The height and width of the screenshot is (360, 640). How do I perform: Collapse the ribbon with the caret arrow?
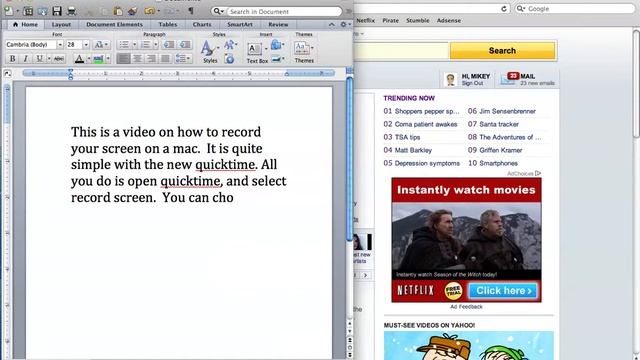(x=331, y=24)
